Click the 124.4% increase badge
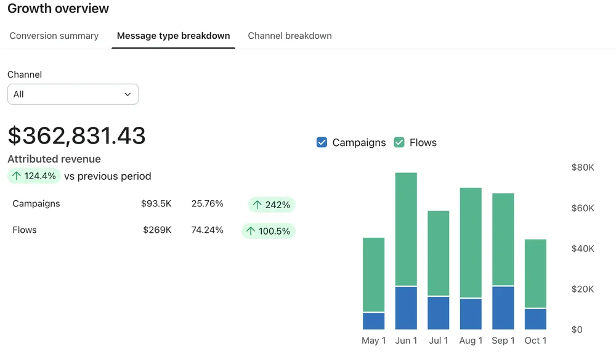 pyautogui.click(x=34, y=176)
